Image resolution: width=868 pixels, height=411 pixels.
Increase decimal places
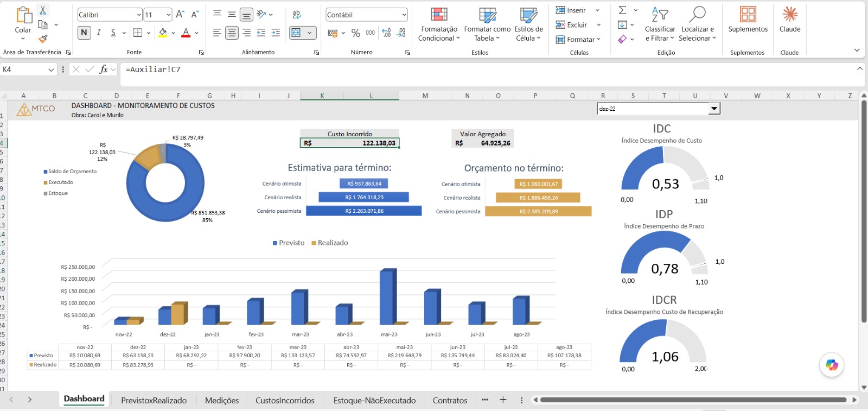386,33
